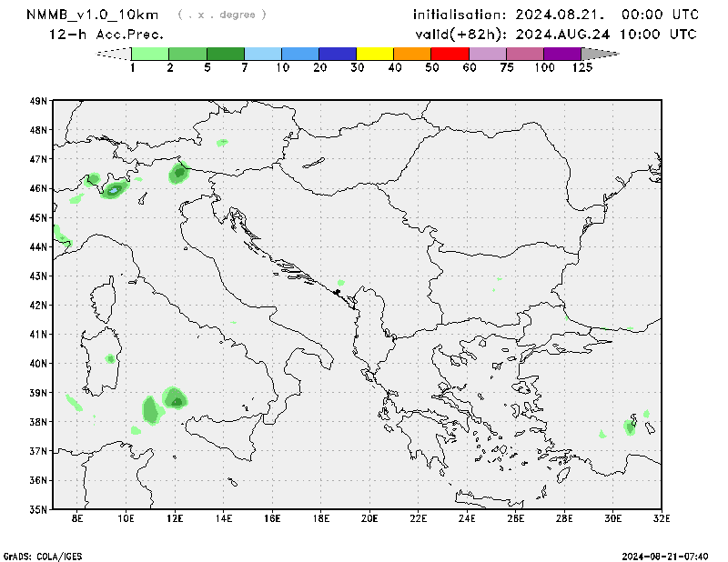Image resolution: width=728 pixels, height=562 pixels.
Task: Click the precipitation cell near 12E 46.5N
Action: 178,172
